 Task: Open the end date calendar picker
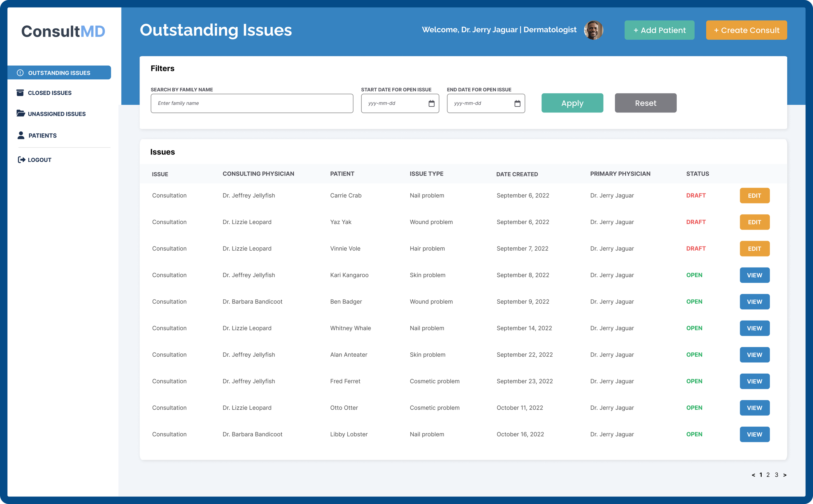coord(517,103)
